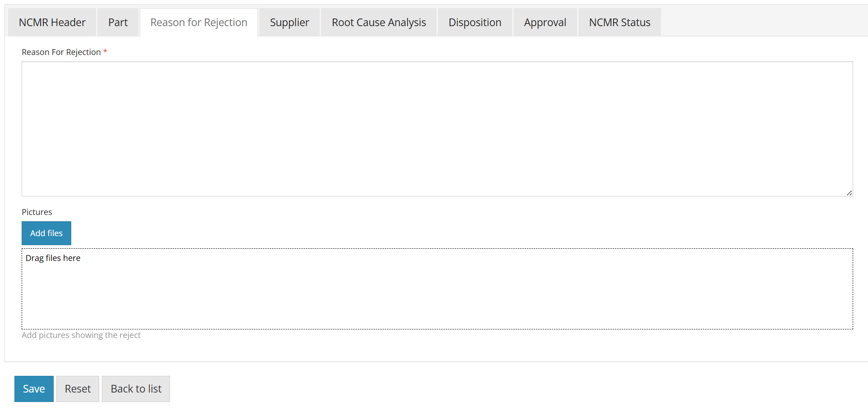The image size is (868, 411).
Task: View the NCMR Status tab
Action: (619, 22)
